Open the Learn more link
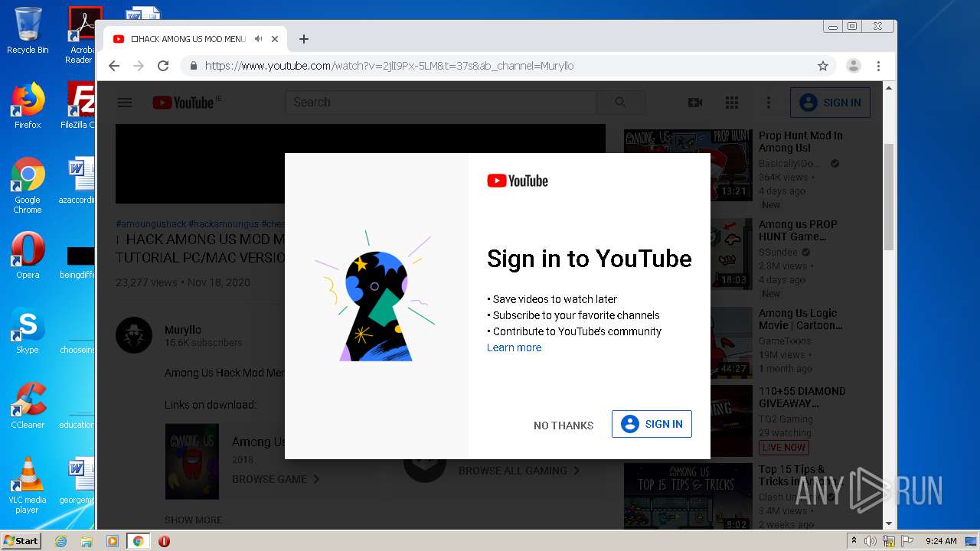 (514, 347)
